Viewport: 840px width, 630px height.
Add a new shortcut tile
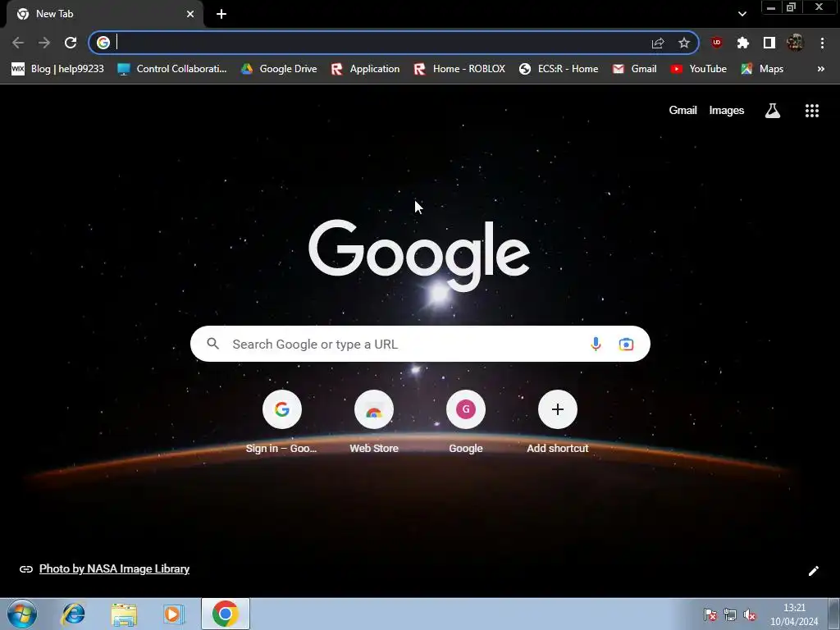tap(557, 422)
